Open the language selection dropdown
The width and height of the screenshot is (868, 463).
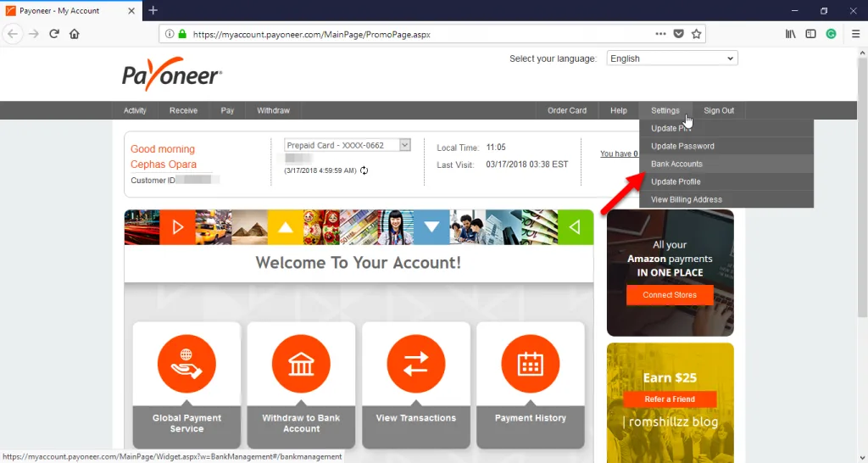pyautogui.click(x=672, y=59)
